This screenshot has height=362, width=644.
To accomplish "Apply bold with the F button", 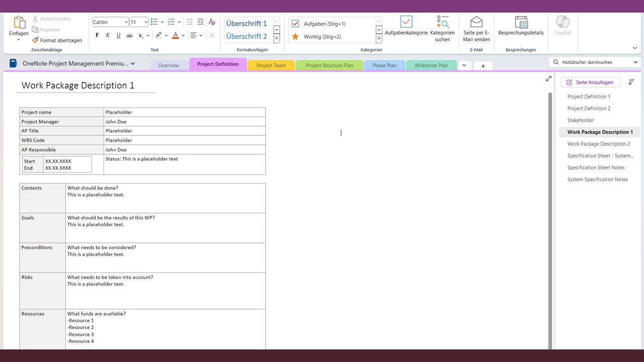I will (97, 35).
